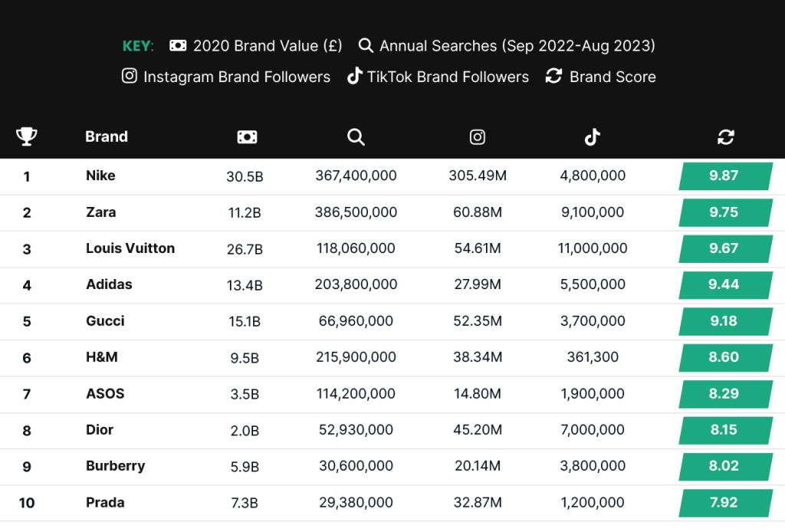Click Prada's annual searches "29,380,000"

tap(356, 502)
